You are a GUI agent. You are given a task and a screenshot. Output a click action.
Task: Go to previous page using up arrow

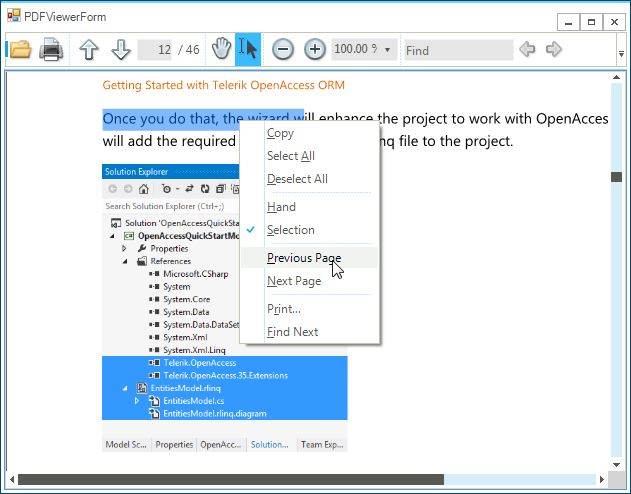89,49
